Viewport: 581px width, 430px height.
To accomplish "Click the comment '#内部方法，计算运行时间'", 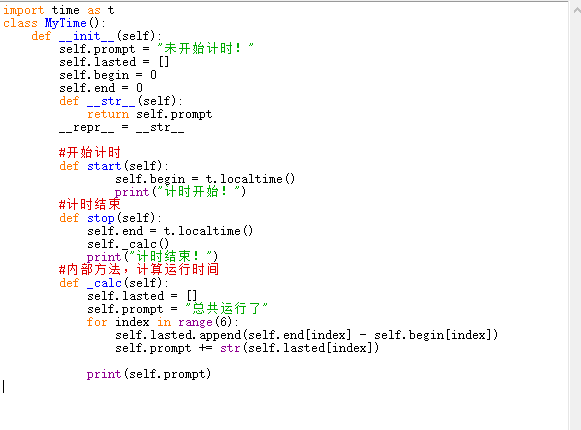I will (x=139, y=269).
